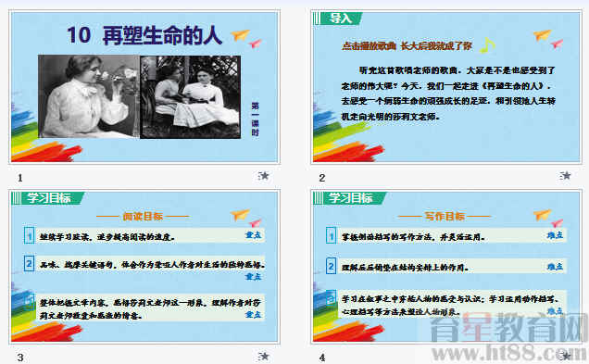Viewport: 589px width, 364px height.
Task: Click the photo of two women seated outdoors
Action: click(x=191, y=97)
